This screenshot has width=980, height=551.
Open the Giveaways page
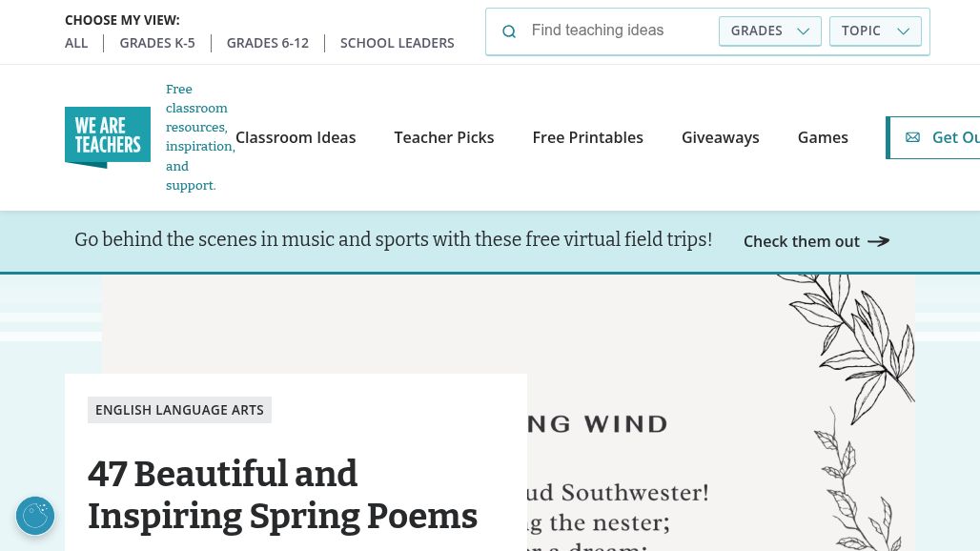720,137
